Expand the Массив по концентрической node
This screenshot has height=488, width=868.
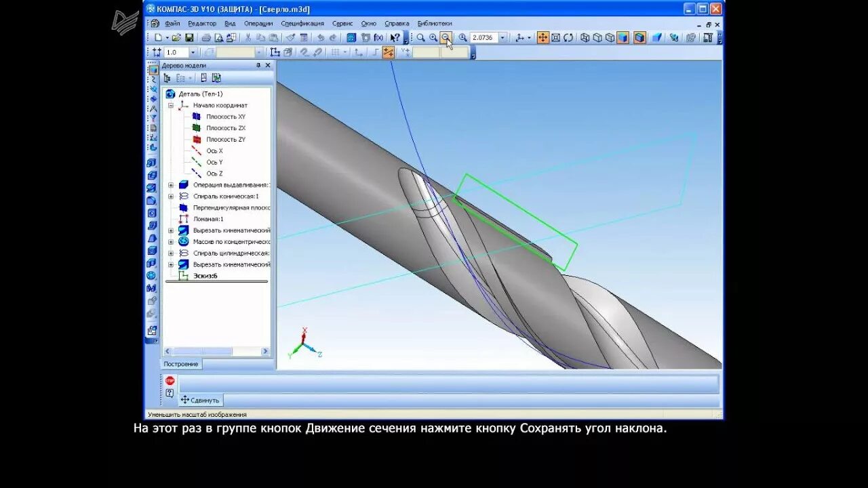pyautogui.click(x=171, y=242)
